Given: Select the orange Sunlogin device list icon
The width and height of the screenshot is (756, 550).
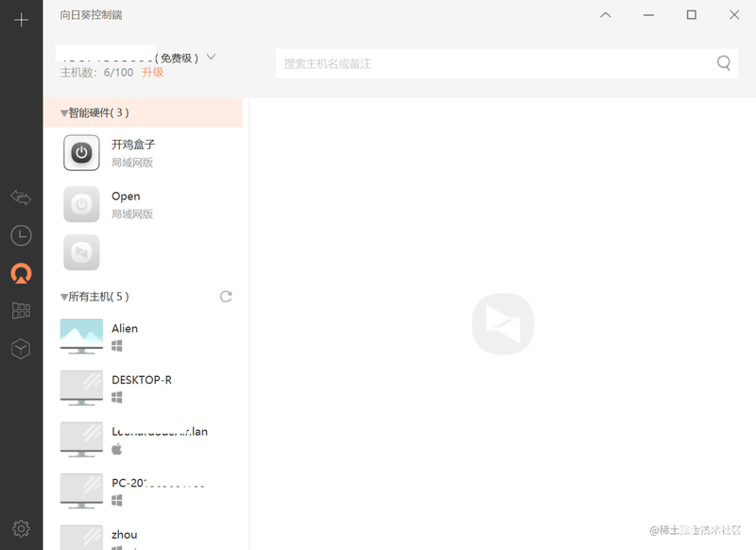Looking at the screenshot, I should pyautogui.click(x=21, y=273).
